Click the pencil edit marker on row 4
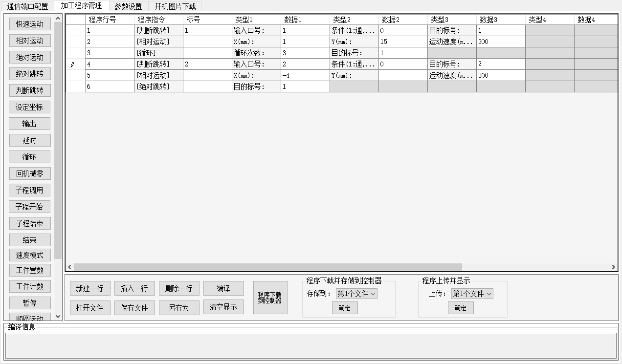622x364 pixels. coord(72,64)
